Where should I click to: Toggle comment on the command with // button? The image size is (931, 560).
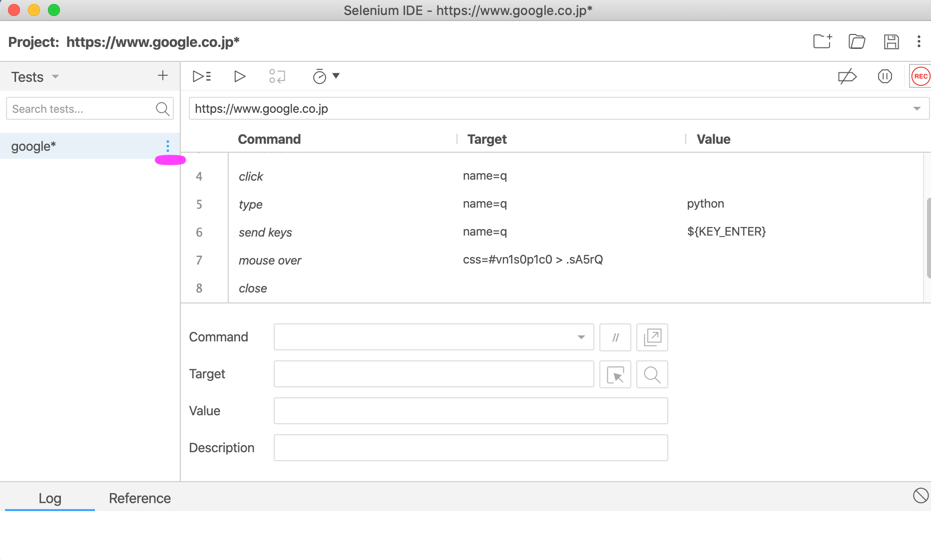tap(615, 337)
